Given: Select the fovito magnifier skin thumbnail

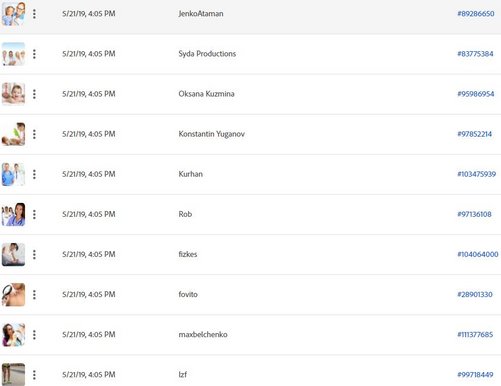Looking at the screenshot, I should point(13,294).
